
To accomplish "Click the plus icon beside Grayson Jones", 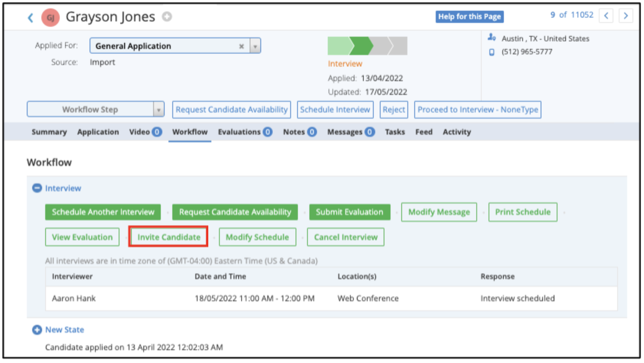I will (167, 16).
